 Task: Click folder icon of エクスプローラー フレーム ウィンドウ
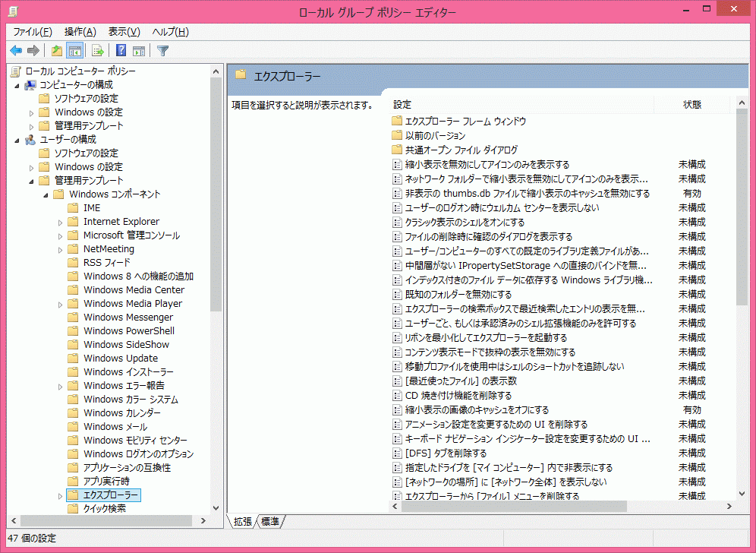pyautogui.click(x=397, y=121)
